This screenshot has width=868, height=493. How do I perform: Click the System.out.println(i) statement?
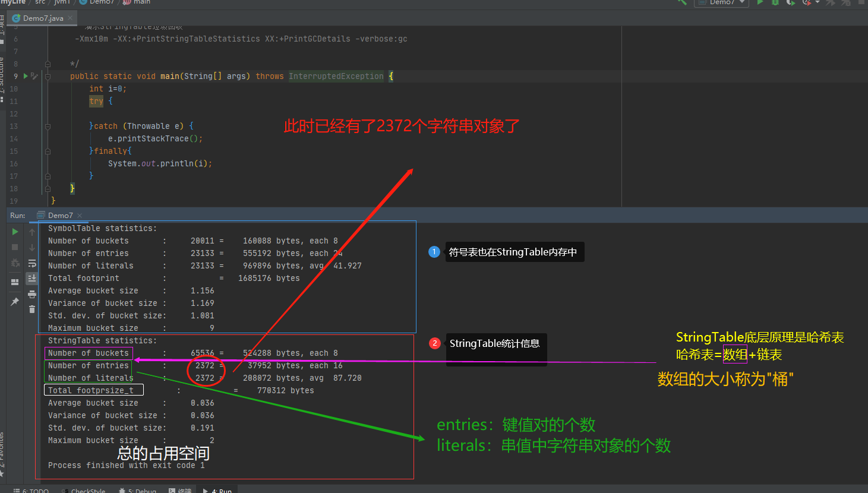pos(160,163)
